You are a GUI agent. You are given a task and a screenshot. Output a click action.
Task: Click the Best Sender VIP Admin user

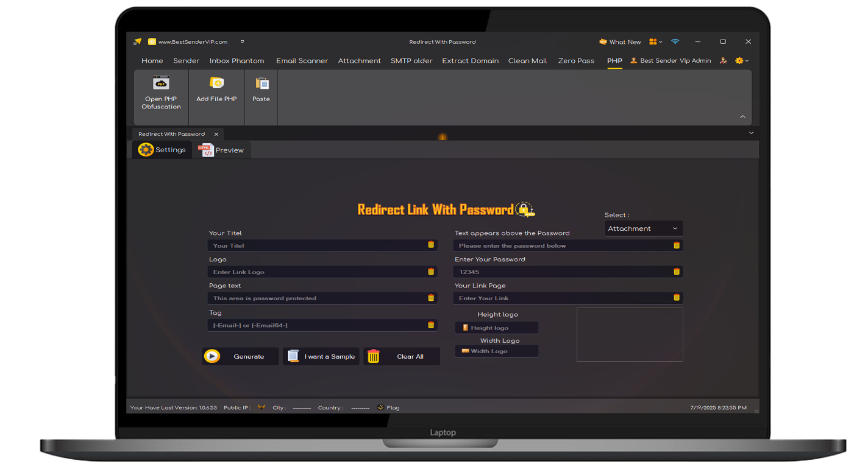click(671, 61)
